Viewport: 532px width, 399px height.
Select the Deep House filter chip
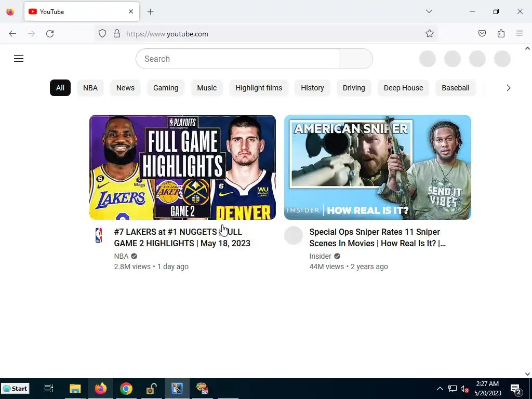coord(403,88)
